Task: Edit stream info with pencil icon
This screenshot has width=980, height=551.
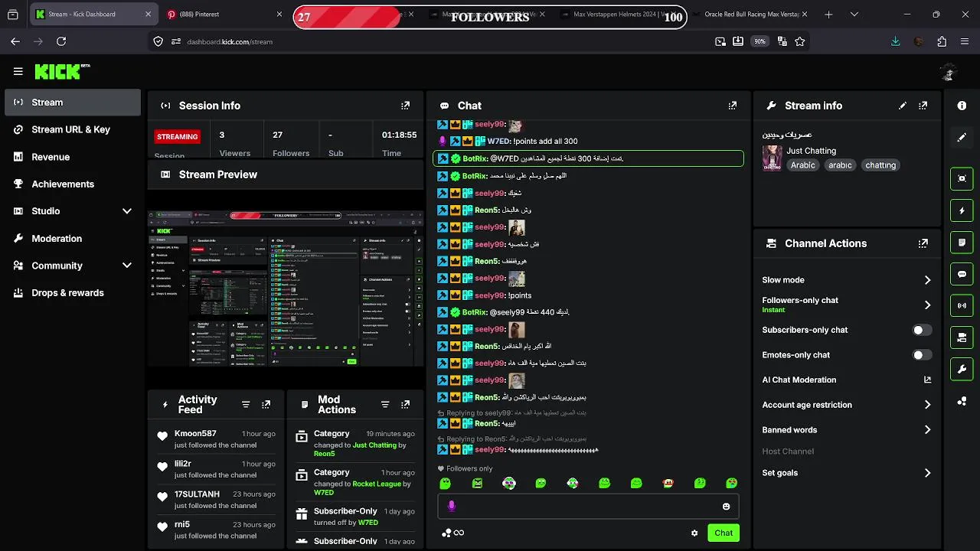Action: pos(903,106)
